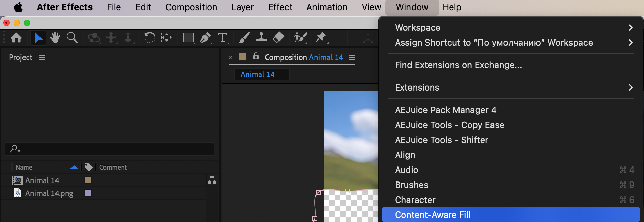Click the Home icon in toolbar

[x=16, y=38]
